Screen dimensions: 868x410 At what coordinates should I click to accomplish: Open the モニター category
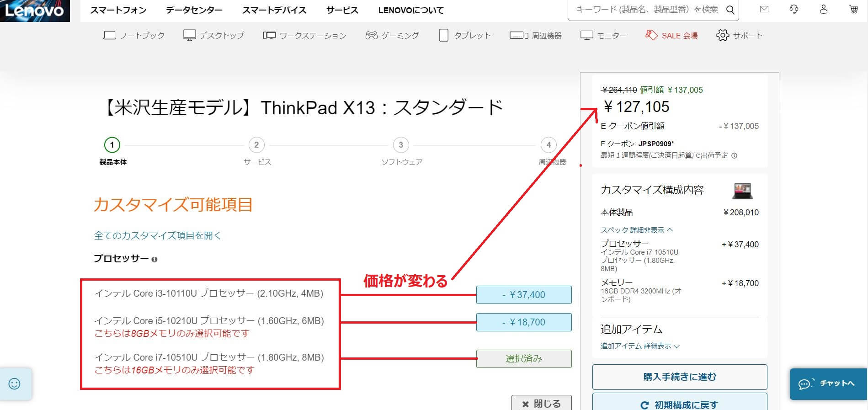tap(612, 35)
